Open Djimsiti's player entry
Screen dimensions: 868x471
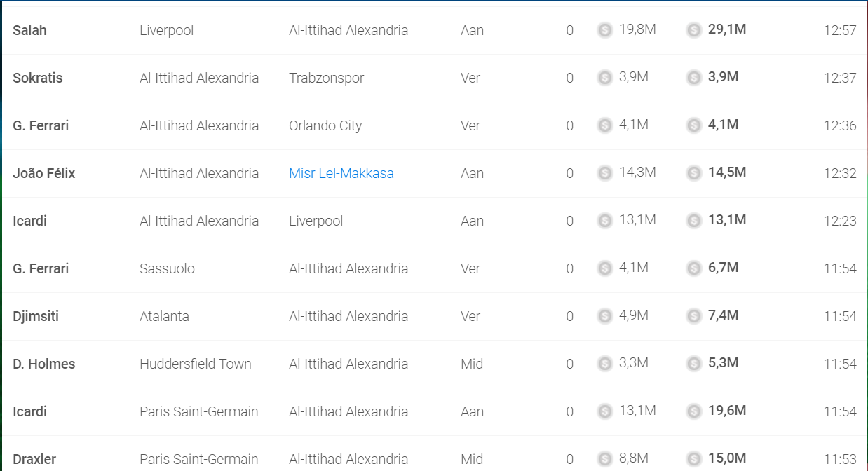point(36,316)
